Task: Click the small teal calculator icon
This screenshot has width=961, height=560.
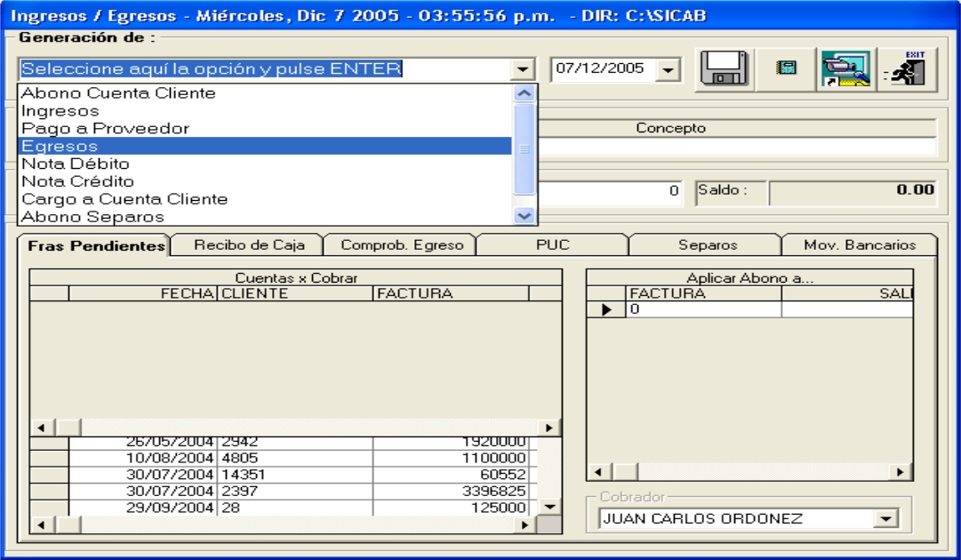Action: coord(787,69)
